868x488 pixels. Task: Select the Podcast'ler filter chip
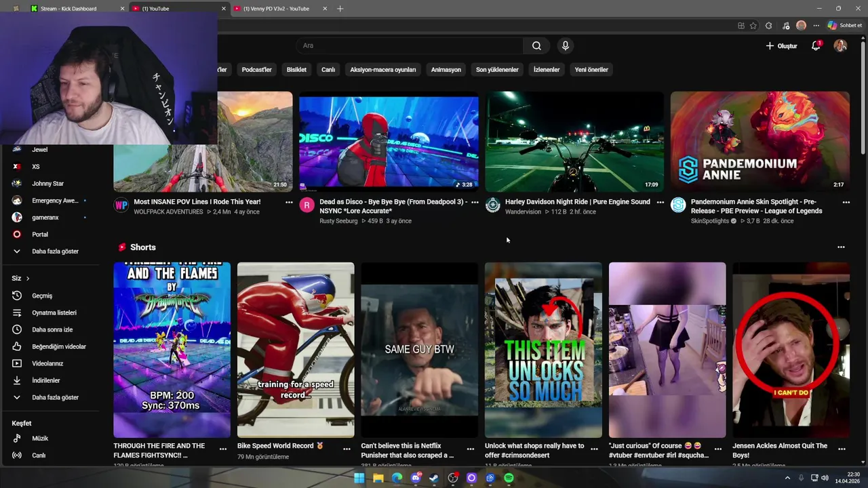click(x=256, y=69)
